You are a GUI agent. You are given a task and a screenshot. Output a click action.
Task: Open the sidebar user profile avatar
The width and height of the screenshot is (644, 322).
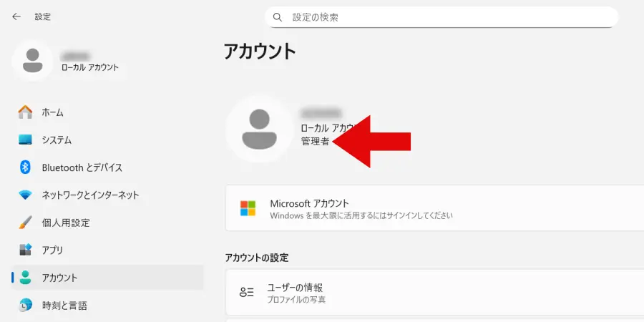click(x=32, y=60)
